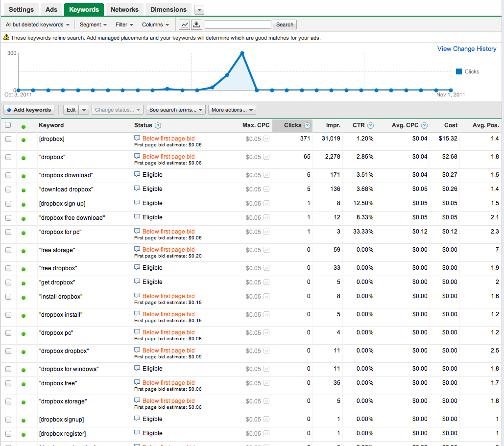Click status bubble for [dropbox signup]
This screenshot has width=504, height=446.
click(x=137, y=419)
